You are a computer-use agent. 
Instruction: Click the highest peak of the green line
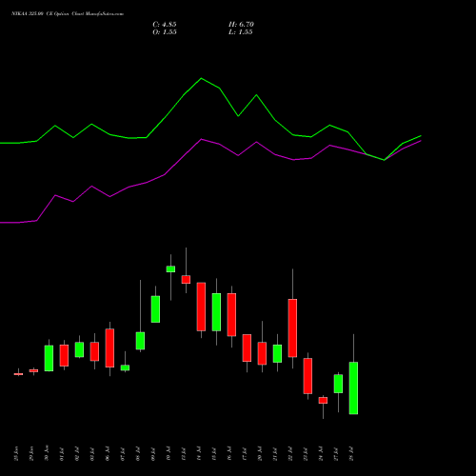pos(201,78)
